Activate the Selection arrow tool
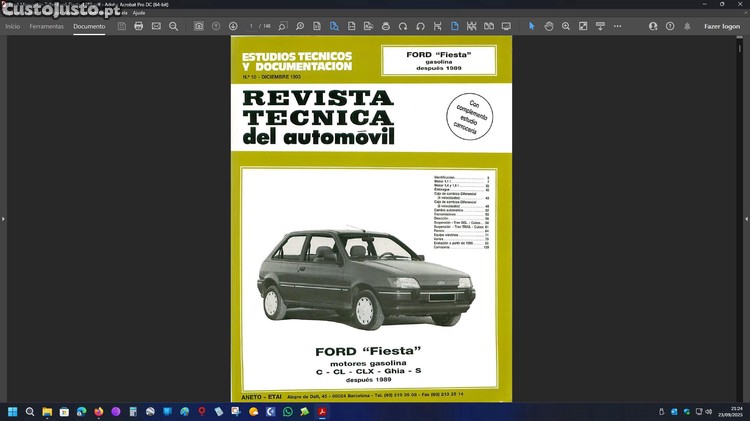 (532, 26)
